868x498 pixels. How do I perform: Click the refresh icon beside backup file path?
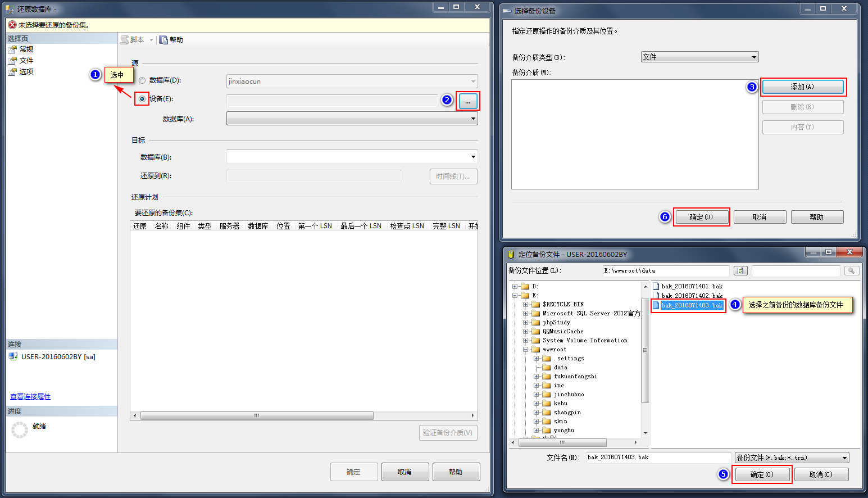pyautogui.click(x=740, y=271)
